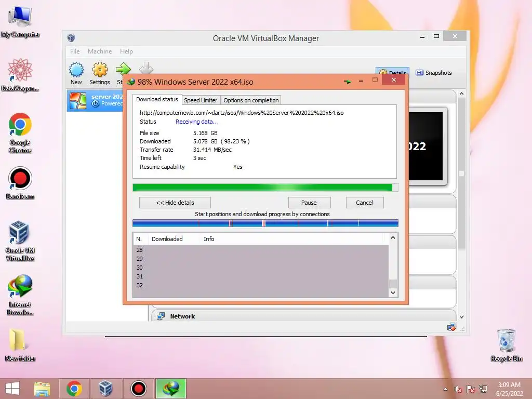532x399 pixels.
Task: Show hidden tray icons arrow
Action: click(445, 389)
